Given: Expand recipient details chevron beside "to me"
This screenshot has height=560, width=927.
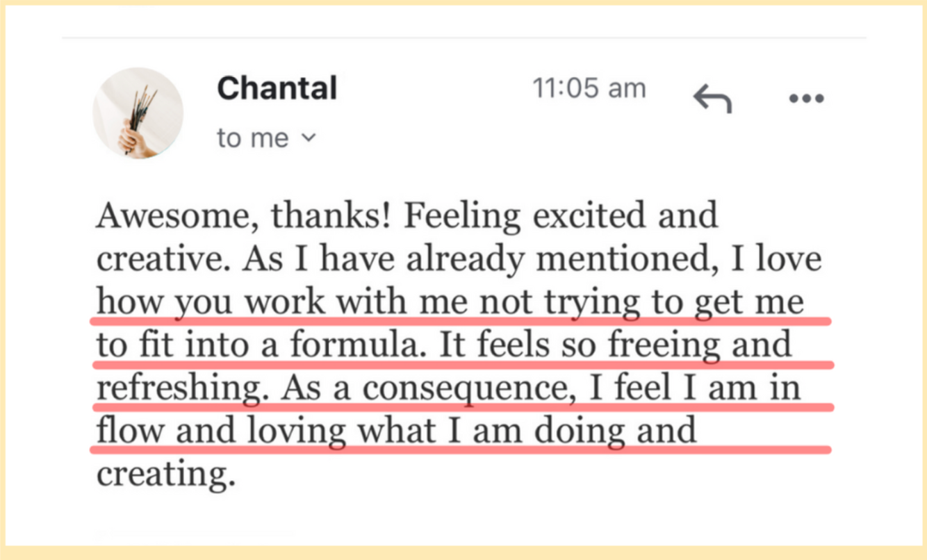Looking at the screenshot, I should pyautogui.click(x=308, y=138).
